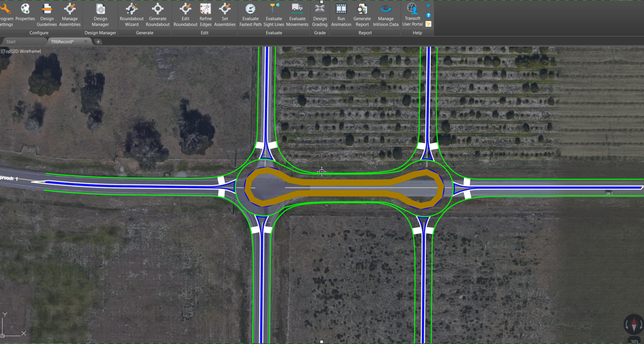Click the blue question mark help icon
The height and width of the screenshot is (344, 644).
tap(428, 15)
